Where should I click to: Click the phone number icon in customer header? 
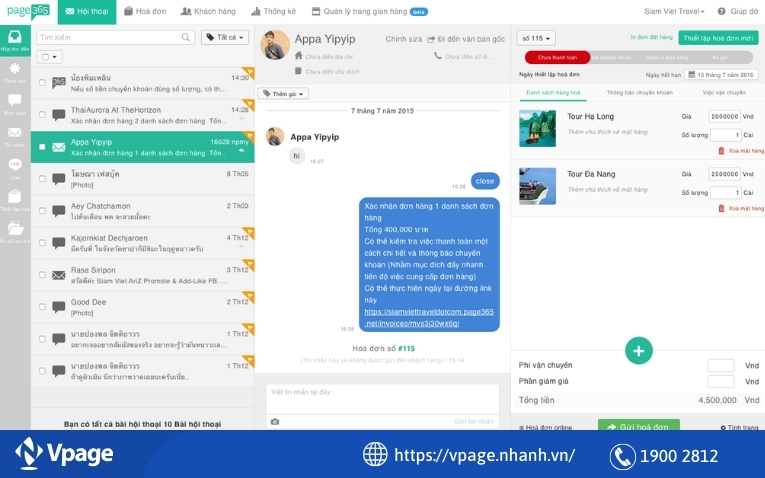point(438,56)
